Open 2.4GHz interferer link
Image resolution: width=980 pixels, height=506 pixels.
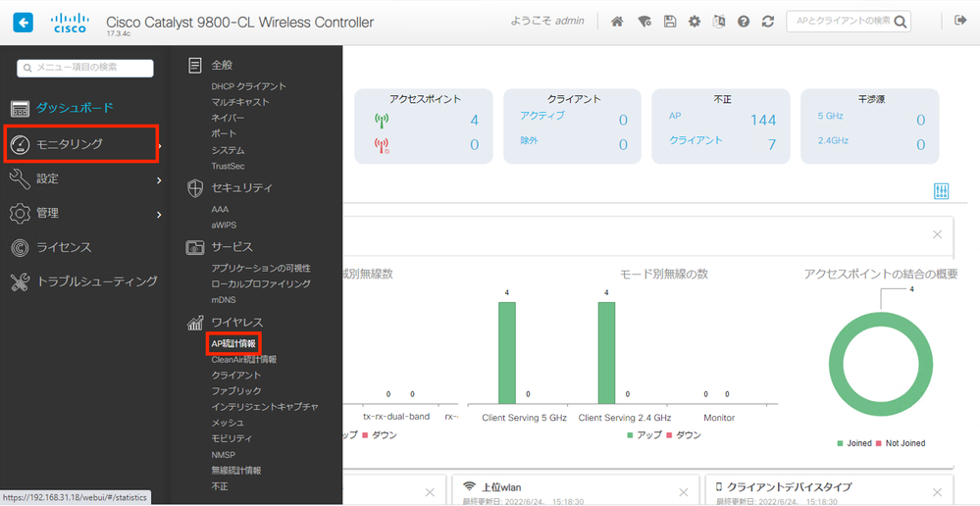pos(833,141)
